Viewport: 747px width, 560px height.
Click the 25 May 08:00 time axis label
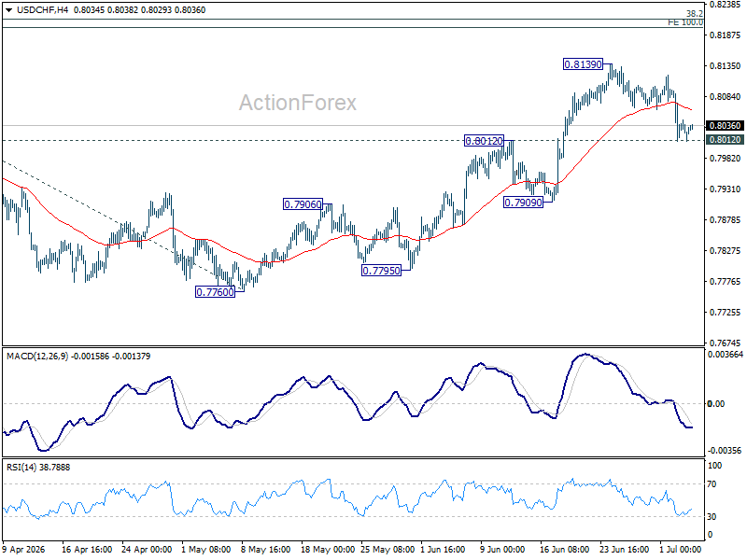388,549
